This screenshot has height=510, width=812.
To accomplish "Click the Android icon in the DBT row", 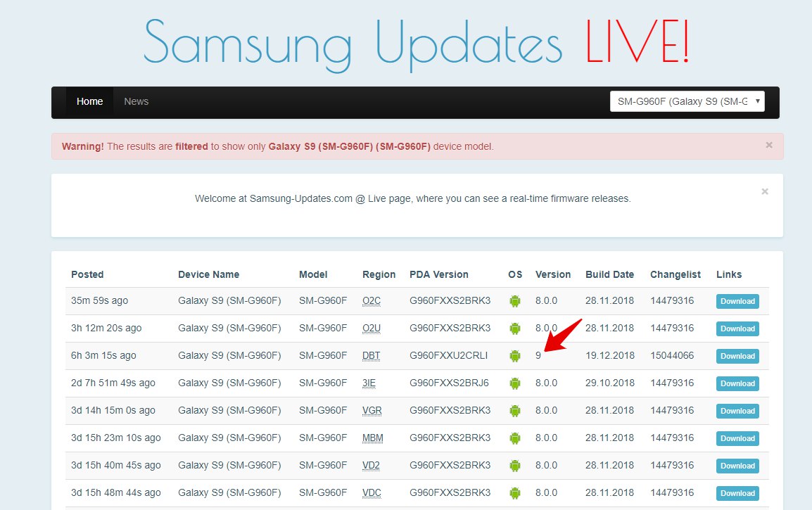I will click(515, 356).
